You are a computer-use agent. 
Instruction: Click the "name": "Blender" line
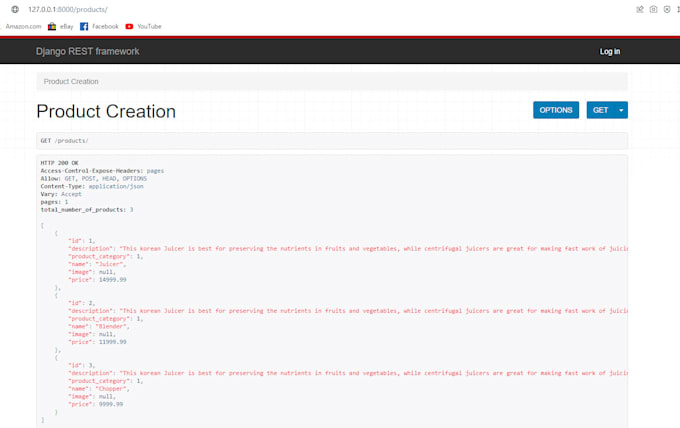tap(99, 327)
